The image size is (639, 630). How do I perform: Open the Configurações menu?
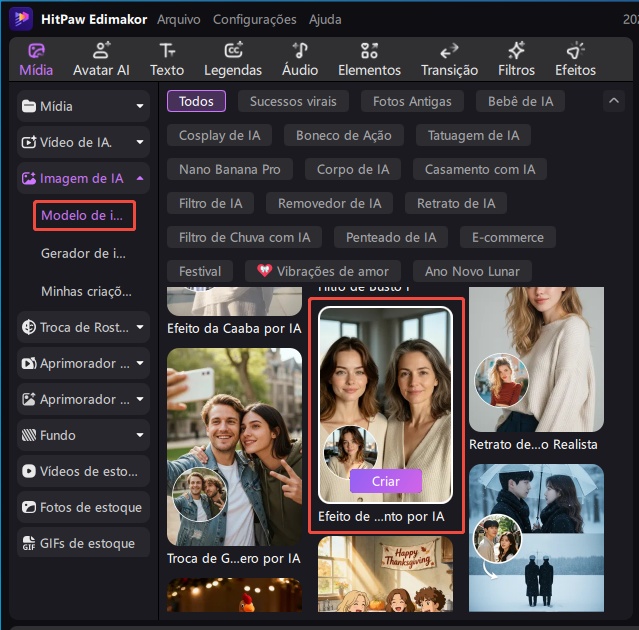point(254,19)
